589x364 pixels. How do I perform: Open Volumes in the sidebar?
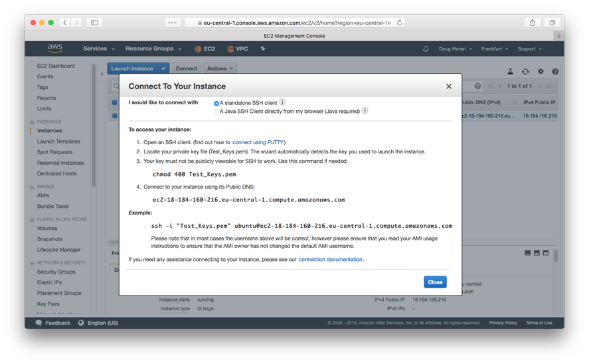point(47,228)
